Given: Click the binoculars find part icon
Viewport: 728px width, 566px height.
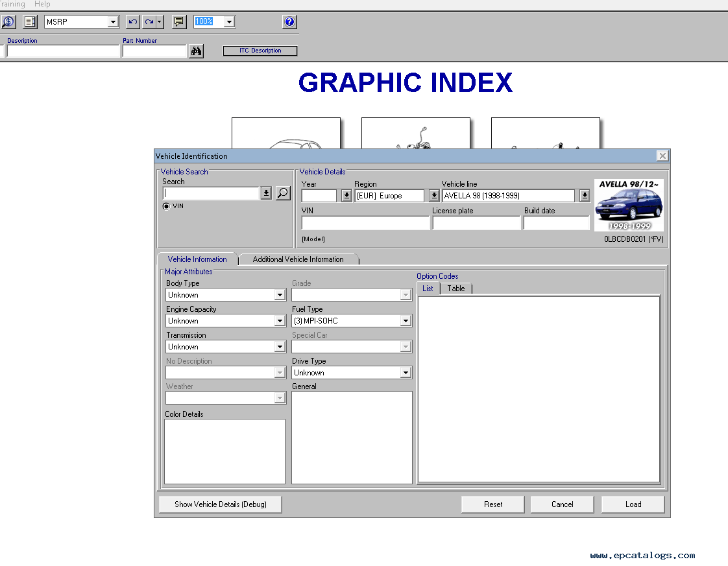Looking at the screenshot, I should [197, 51].
